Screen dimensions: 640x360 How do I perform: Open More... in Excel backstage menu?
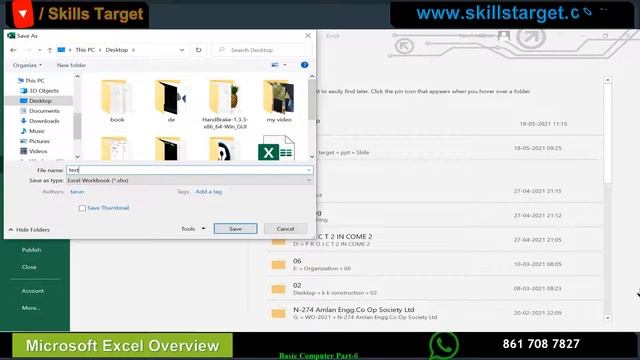pyautogui.click(x=31, y=308)
